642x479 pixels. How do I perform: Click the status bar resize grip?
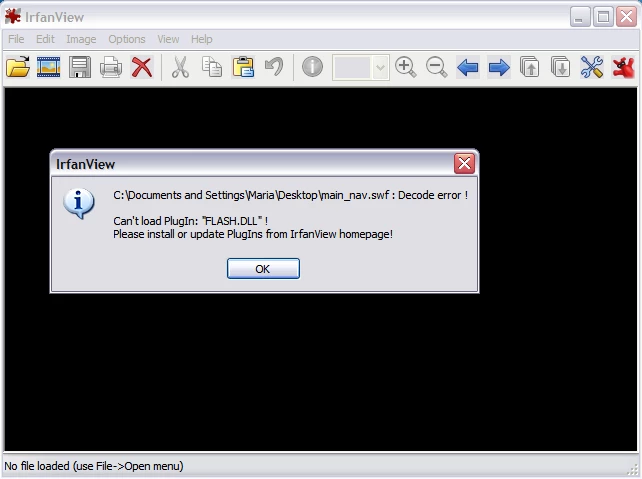tap(634, 469)
